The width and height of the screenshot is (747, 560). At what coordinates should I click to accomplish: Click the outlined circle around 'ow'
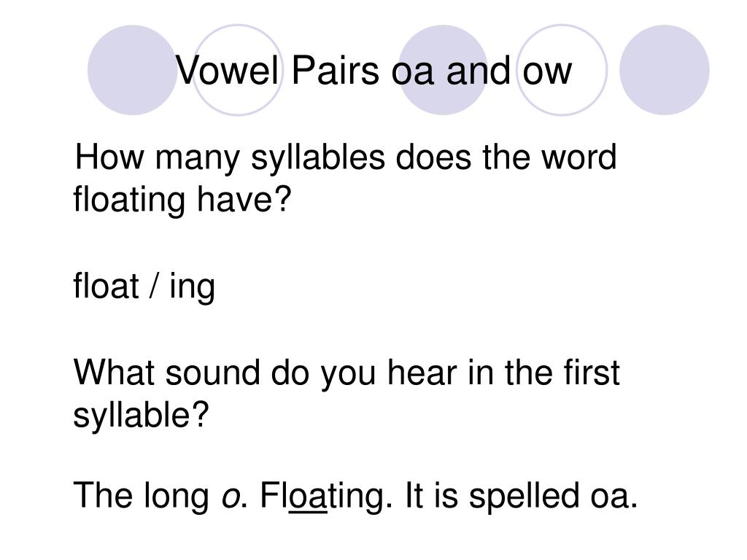click(562, 70)
